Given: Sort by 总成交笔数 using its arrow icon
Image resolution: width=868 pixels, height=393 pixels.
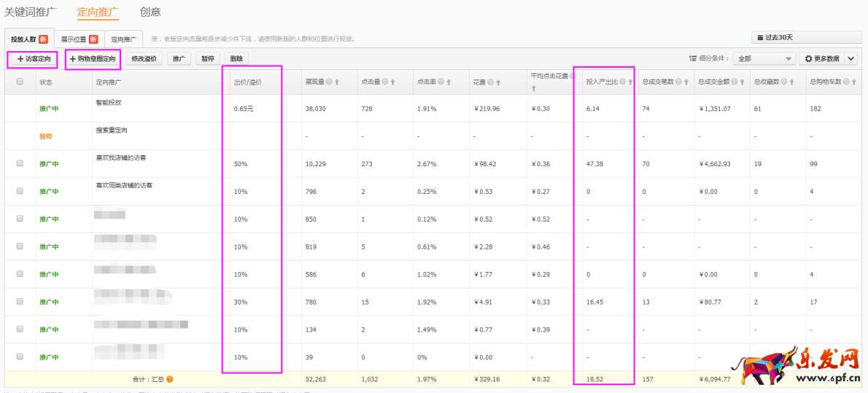Looking at the screenshot, I should [x=686, y=82].
